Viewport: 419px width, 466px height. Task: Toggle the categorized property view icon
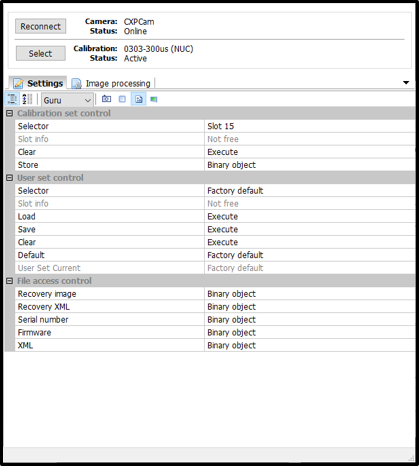click(x=12, y=99)
